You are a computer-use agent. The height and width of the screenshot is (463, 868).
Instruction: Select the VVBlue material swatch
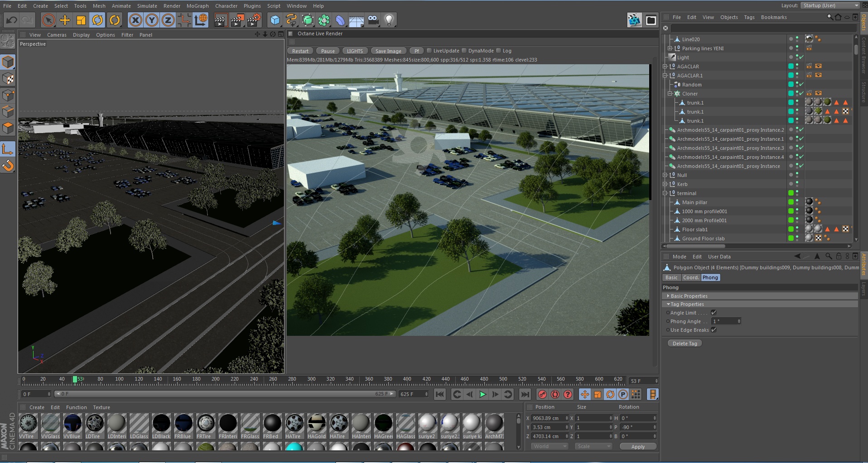coord(72,426)
